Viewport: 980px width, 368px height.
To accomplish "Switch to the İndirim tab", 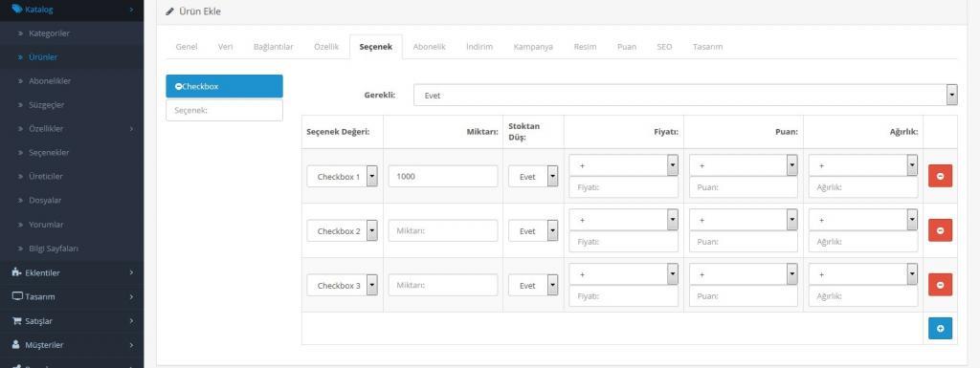I will (479, 47).
